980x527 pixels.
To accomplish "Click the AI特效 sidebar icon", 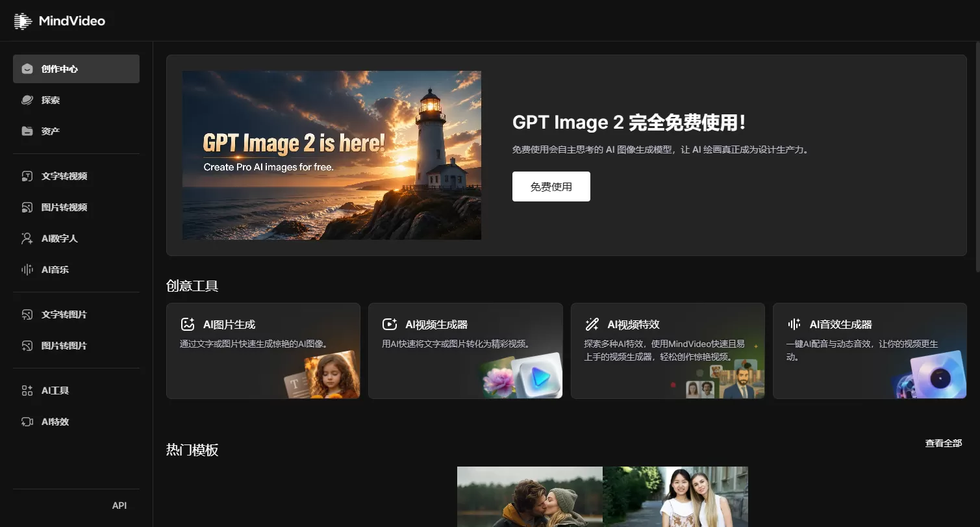I will (x=27, y=422).
